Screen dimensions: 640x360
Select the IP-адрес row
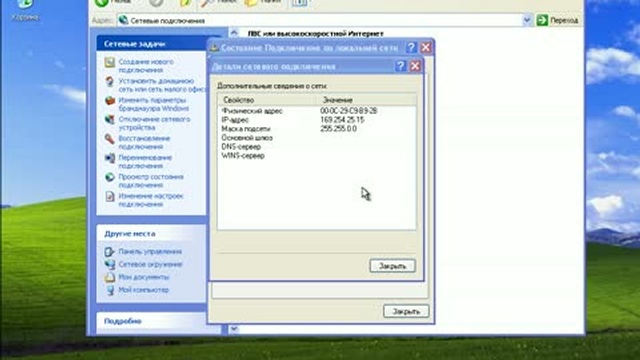[x=317, y=120]
